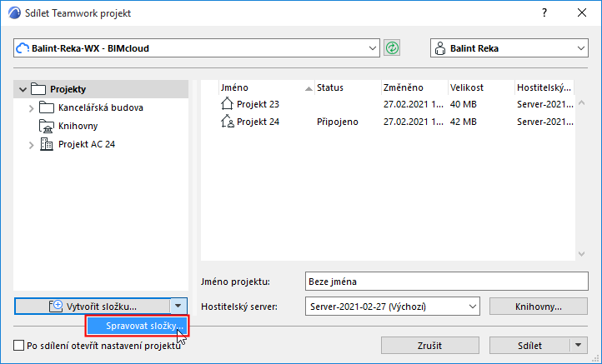Sort list by Hostitelský column header
The width and height of the screenshot is (602, 364).
(x=544, y=87)
